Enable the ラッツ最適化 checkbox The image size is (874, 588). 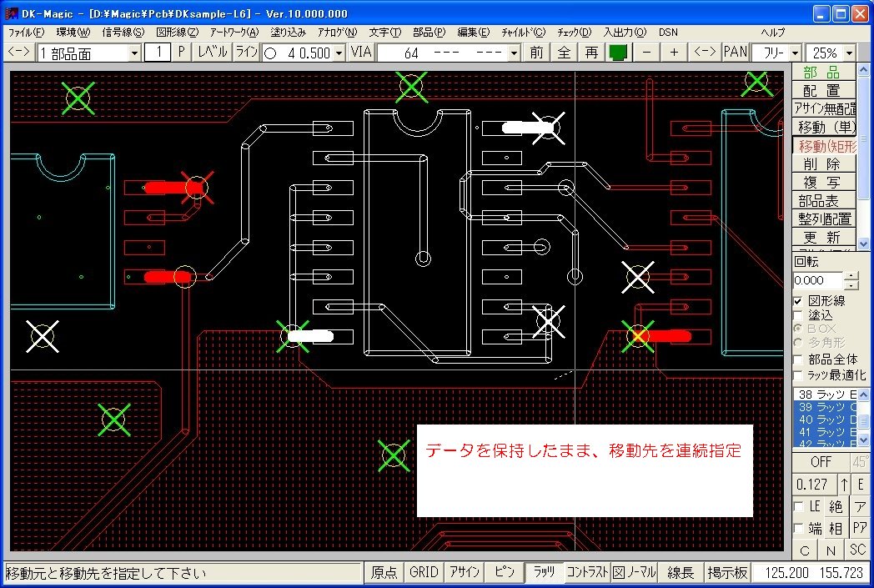click(x=798, y=375)
